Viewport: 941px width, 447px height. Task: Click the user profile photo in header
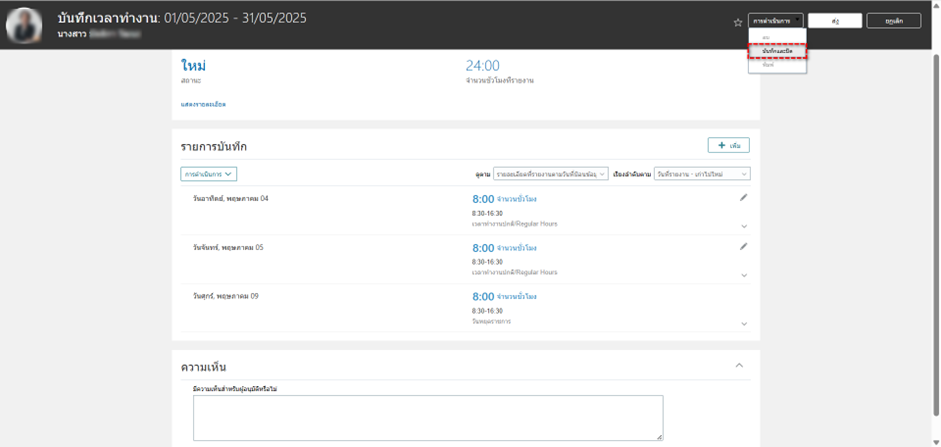click(x=29, y=24)
